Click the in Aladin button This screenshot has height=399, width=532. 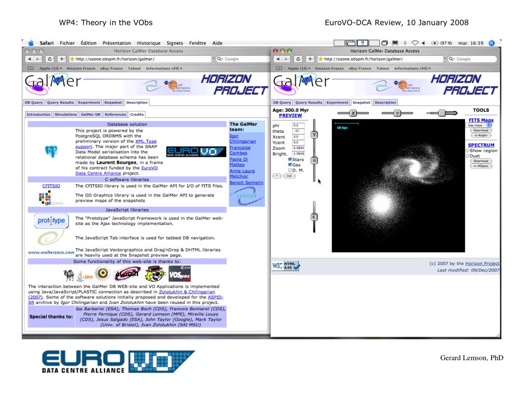pos(481,136)
